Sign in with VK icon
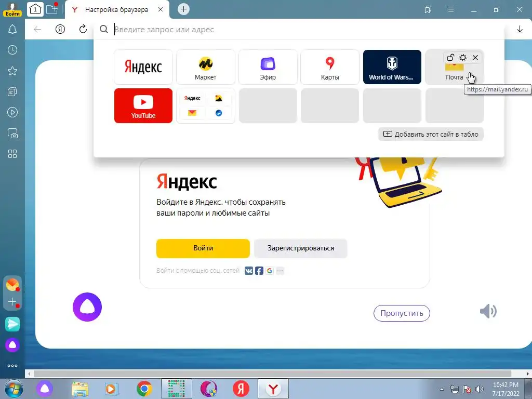 tap(249, 270)
